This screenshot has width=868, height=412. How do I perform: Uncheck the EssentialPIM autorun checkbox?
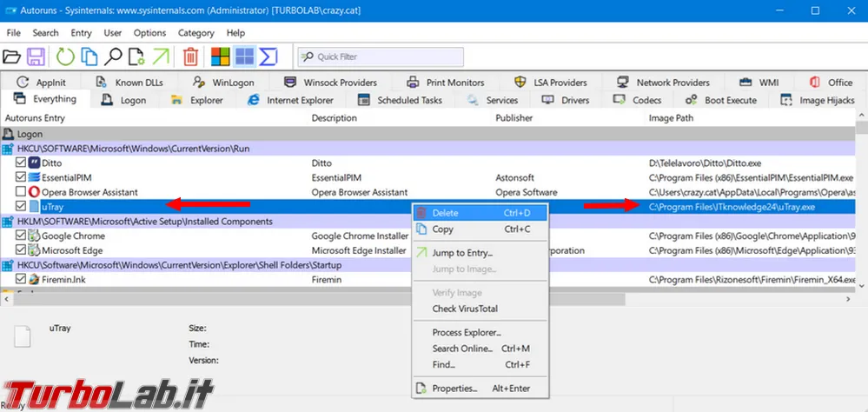coord(21,177)
